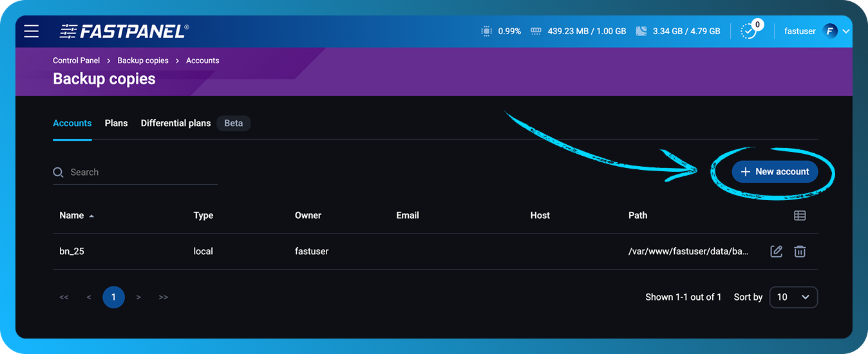Open the Differential plans tab
The width and height of the screenshot is (868, 354).
[x=176, y=123]
